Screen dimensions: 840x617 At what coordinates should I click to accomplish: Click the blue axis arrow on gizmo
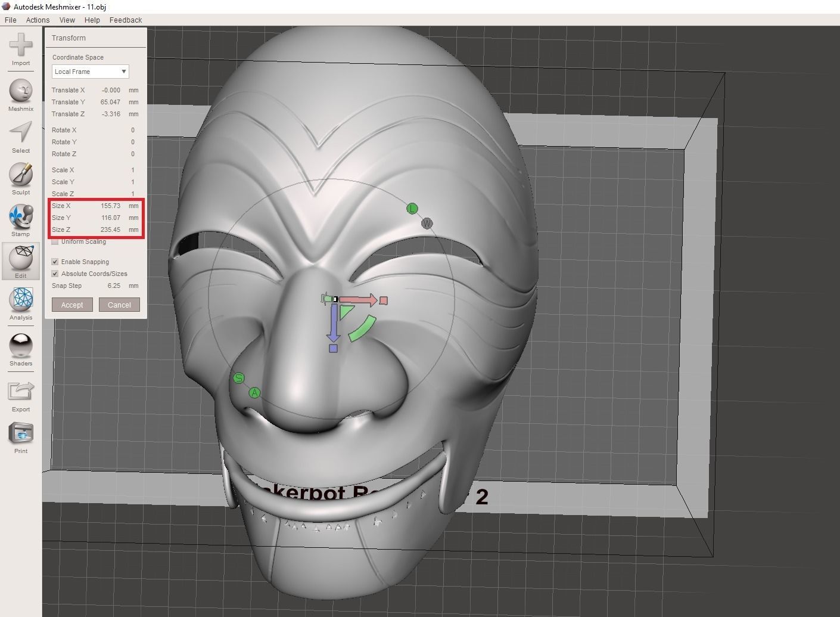[x=333, y=323]
